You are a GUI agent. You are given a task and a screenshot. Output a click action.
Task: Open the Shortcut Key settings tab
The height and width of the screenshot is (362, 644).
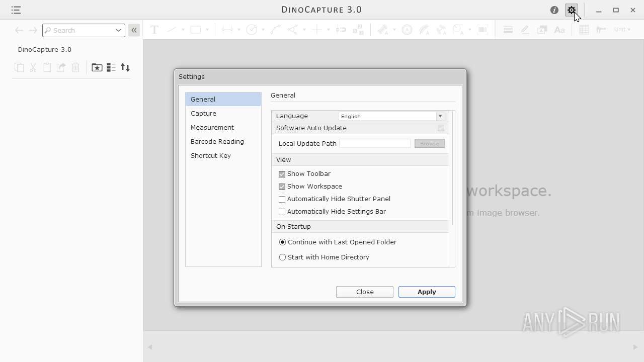(x=223, y=155)
